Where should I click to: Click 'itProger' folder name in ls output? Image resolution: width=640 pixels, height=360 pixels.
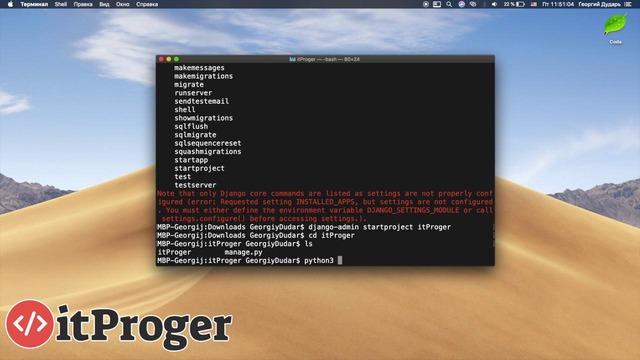coord(174,252)
